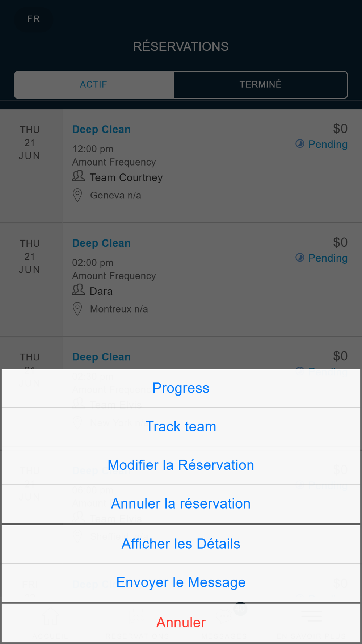This screenshot has width=362, height=644.
Task: Click team icon beside Team Courtney
Action: tap(78, 176)
